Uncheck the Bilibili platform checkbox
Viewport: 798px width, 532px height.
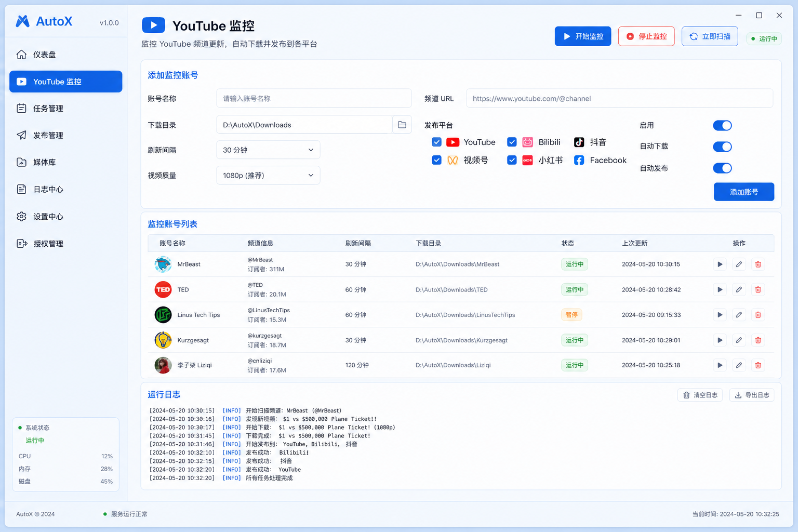[512, 142]
